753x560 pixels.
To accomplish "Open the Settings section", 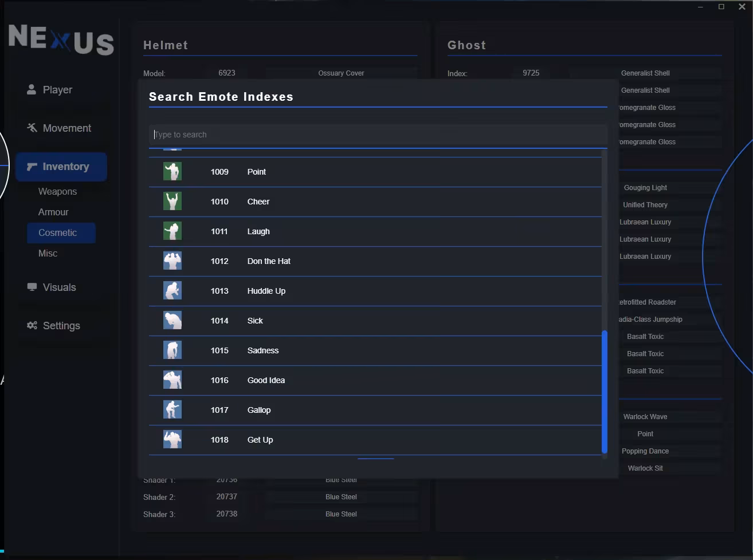I will coord(61,326).
